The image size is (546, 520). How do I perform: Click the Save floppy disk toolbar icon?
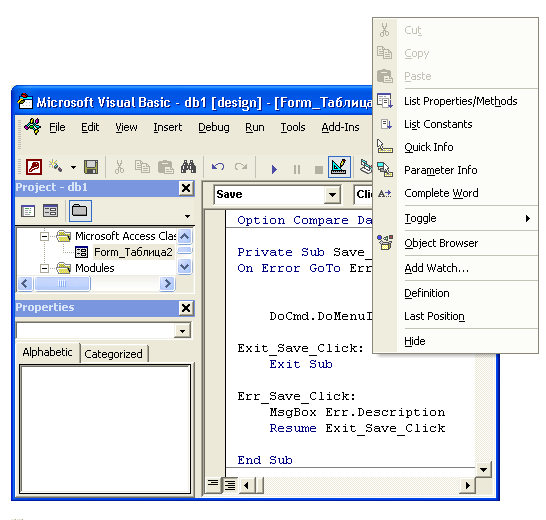(x=91, y=167)
